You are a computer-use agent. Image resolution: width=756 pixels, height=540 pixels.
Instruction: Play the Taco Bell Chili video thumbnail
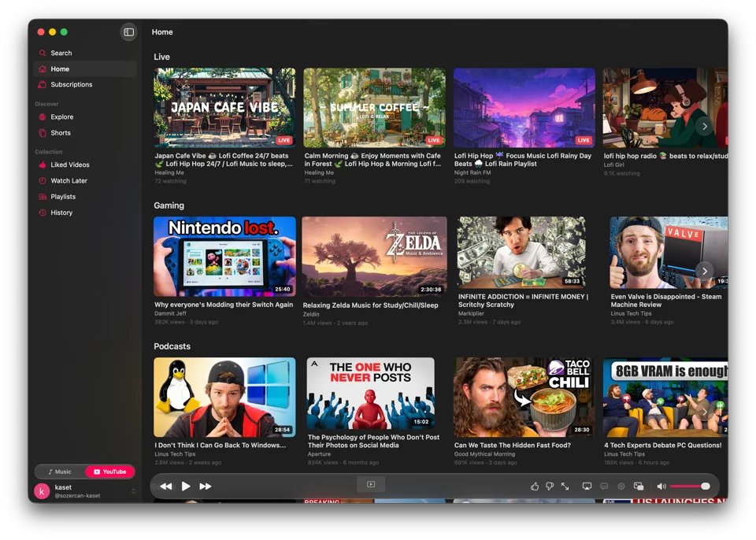524,398
